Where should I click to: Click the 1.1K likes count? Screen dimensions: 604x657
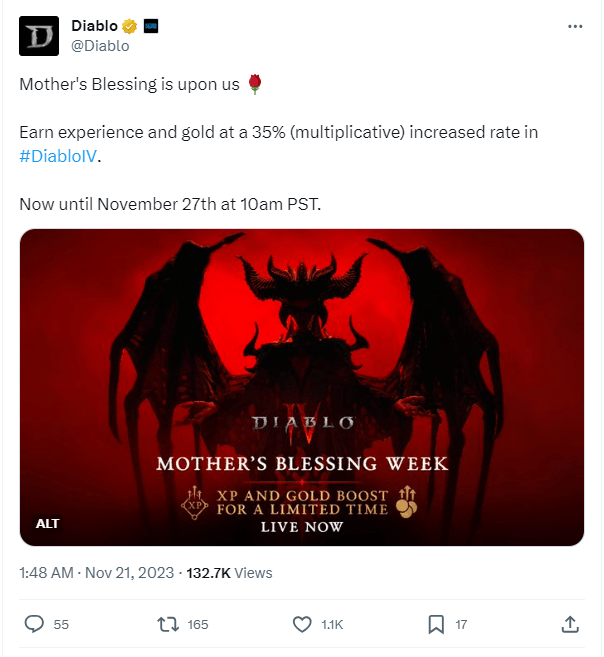pos(332,625)
